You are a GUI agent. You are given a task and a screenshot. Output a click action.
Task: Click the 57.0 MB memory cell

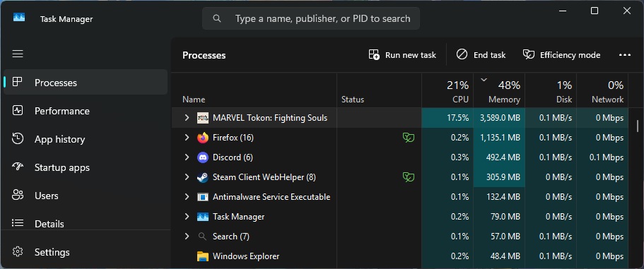pyautogui.click(x=499, y=237)
